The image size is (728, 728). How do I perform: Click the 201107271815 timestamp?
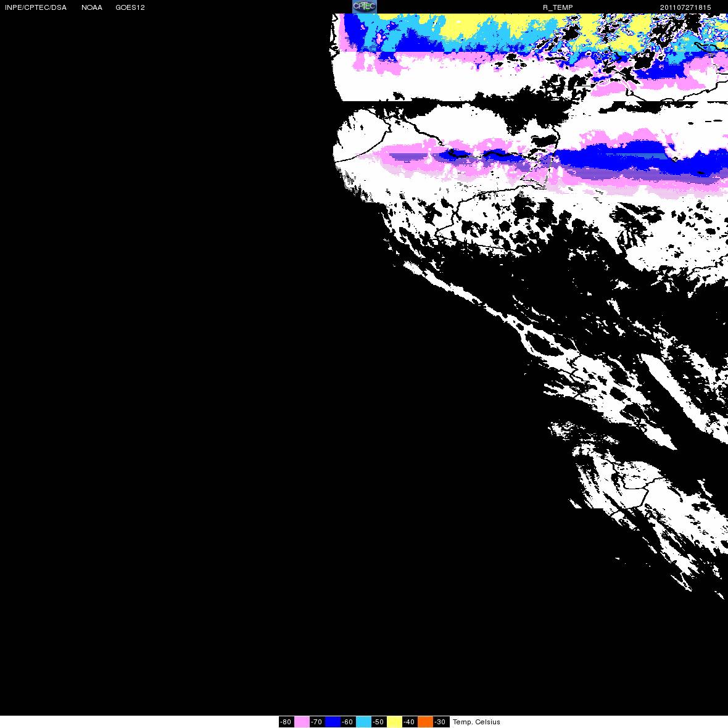coord(685,7)
